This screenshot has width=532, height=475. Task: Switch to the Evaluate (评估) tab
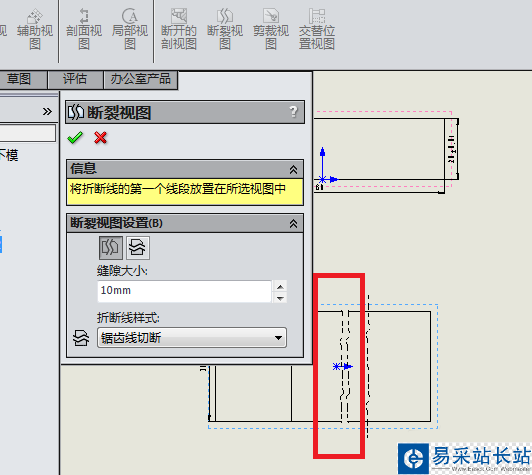pos(75,79)
